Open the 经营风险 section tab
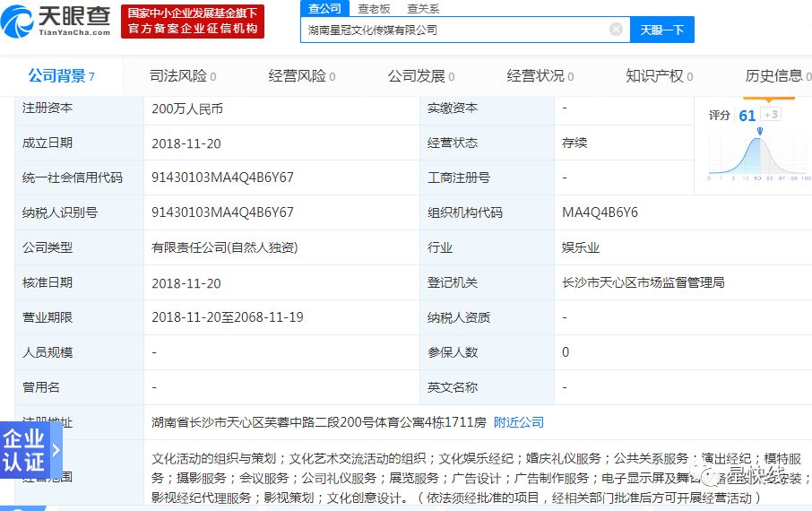The height and width of the screenshot is (511, 812). pos(302,76)
